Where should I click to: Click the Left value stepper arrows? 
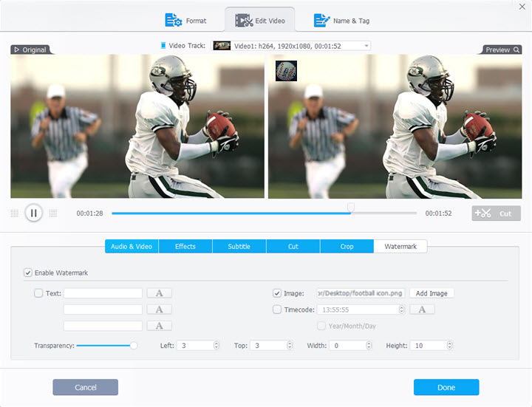(216, 346)
